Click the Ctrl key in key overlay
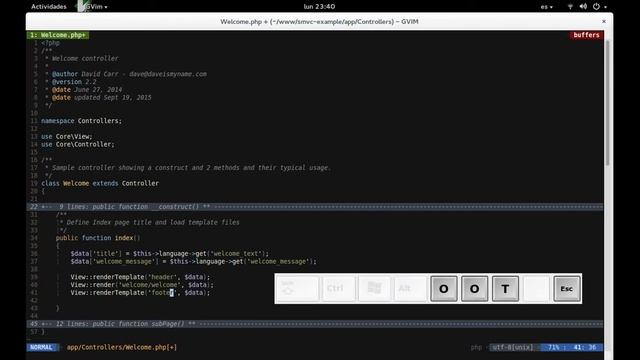 tap(339, 289)
